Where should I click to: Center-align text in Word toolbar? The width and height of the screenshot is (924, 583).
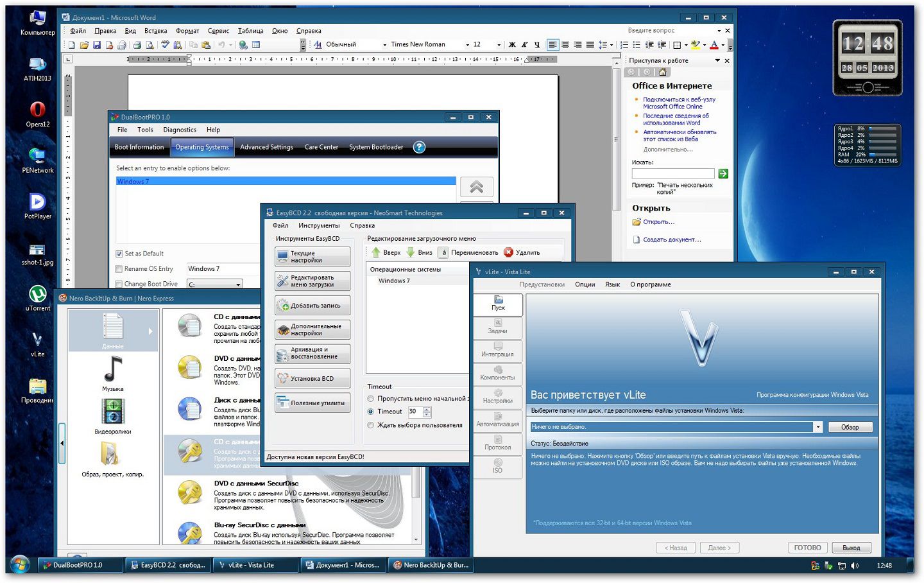coord(565,45)
